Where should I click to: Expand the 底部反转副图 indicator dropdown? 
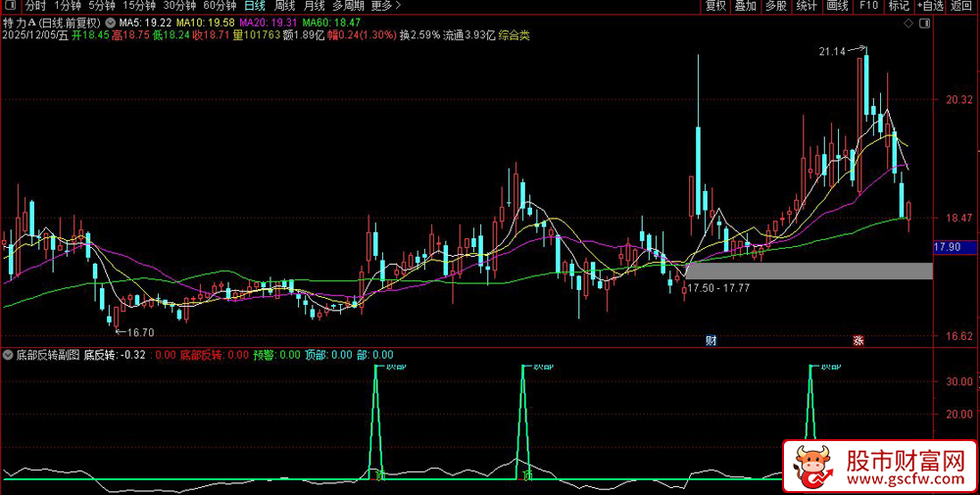click(8, 355)
